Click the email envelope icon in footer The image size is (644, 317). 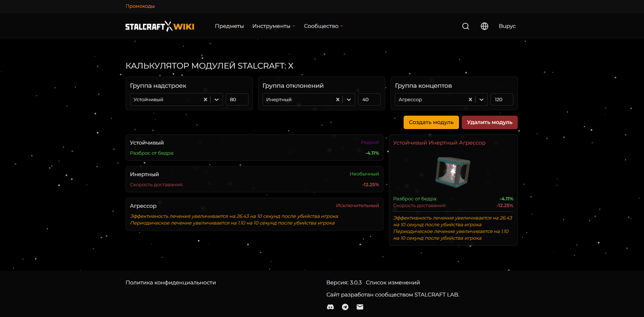coord(360,307)
